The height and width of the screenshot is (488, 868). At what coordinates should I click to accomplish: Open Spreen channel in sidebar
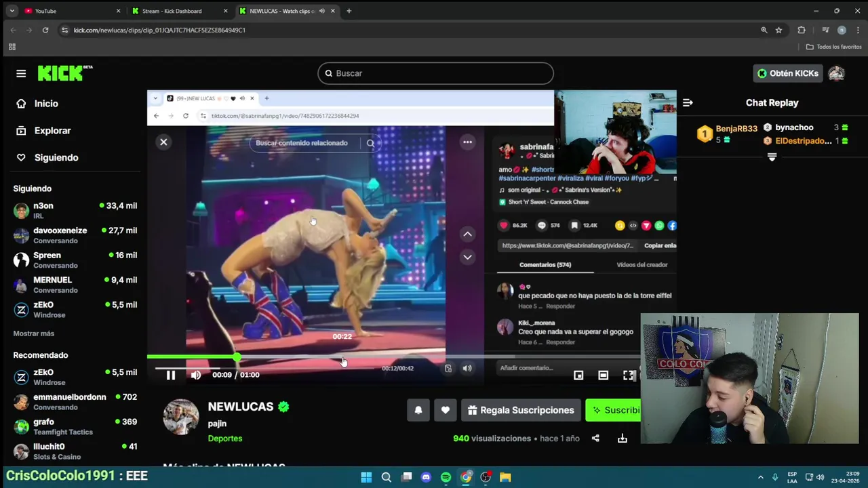[x=75, y=260]
